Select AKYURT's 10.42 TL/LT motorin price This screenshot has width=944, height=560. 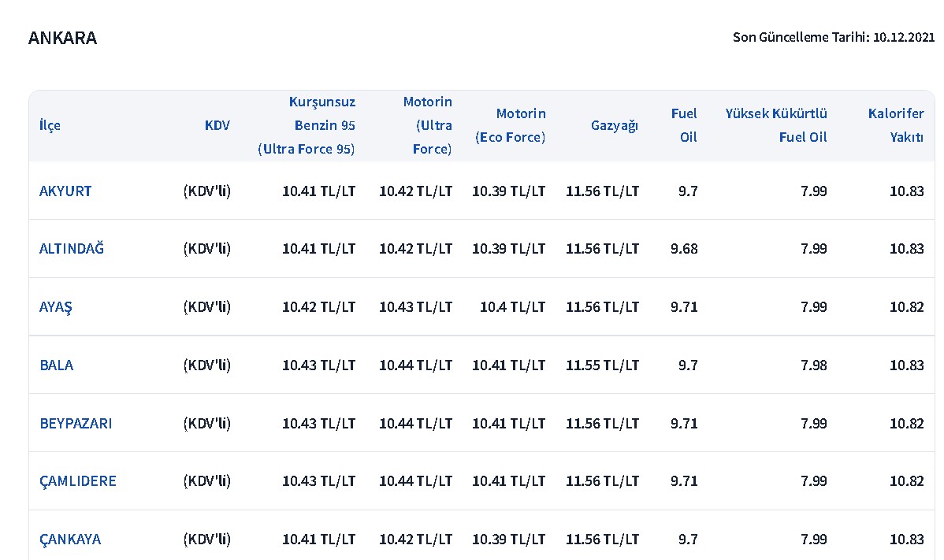coord(415,191)
